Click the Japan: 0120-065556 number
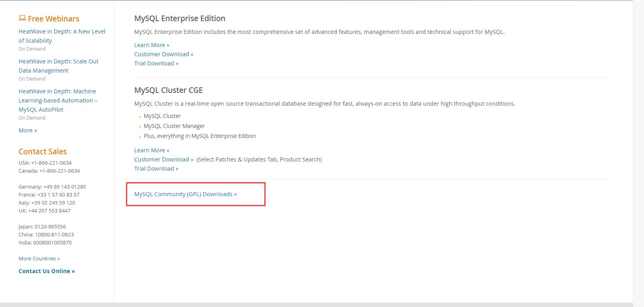 click(x=42, y=226)
